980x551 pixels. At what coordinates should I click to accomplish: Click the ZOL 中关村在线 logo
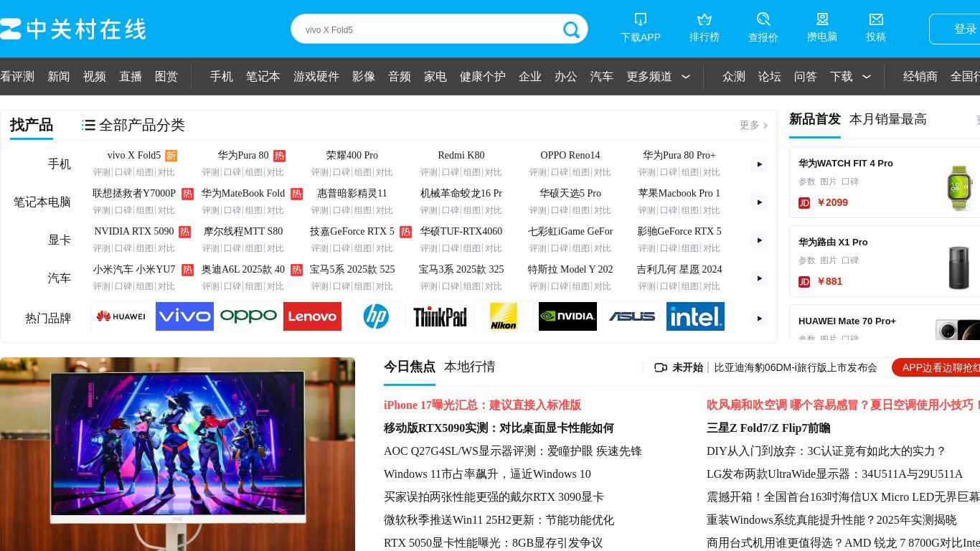[x=72, y=29]
